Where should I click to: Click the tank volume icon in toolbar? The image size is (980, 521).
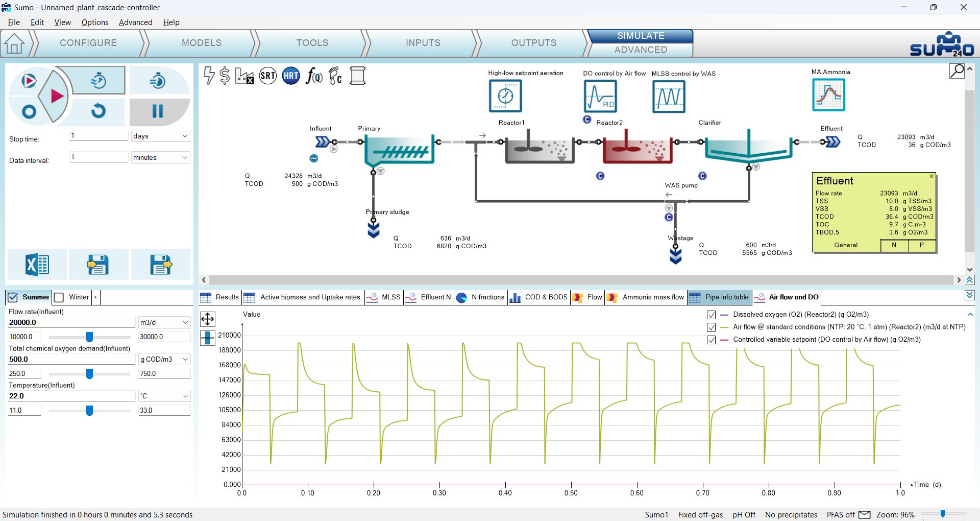(x=358, y=76)
